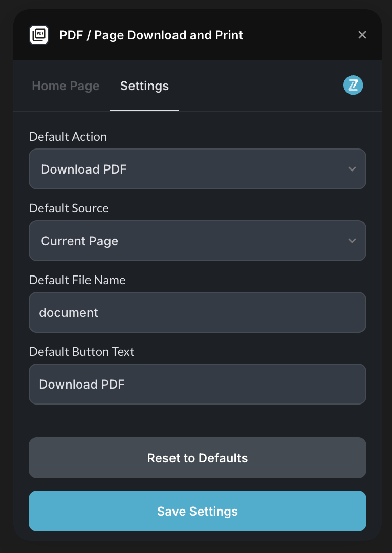Expand the Default Source dropdown
This screenshot has height=553, width=392.
tap(197, 241)
